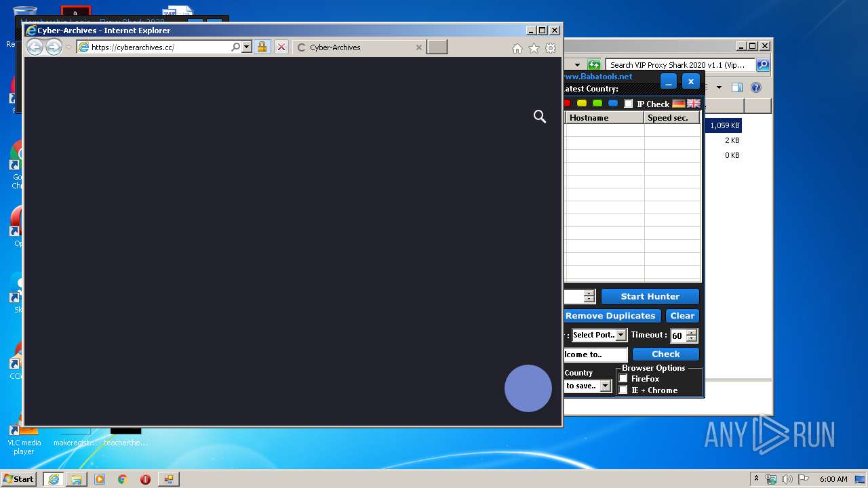This screenshot has height=488, width=868.
Task: Open recent pages dropdown next to forward button
Action: tap(68, 47)
